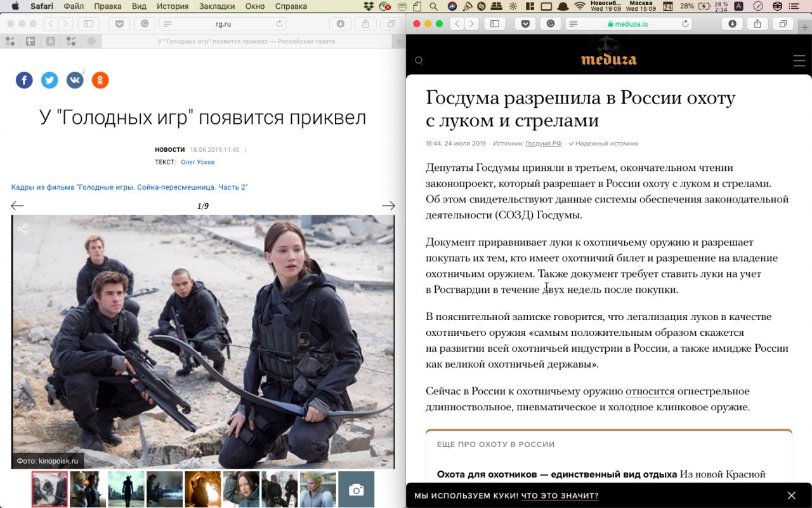Share the rg.ru article on Facebook
Viewport: 812px width, 508px height.
coord(24,80)
